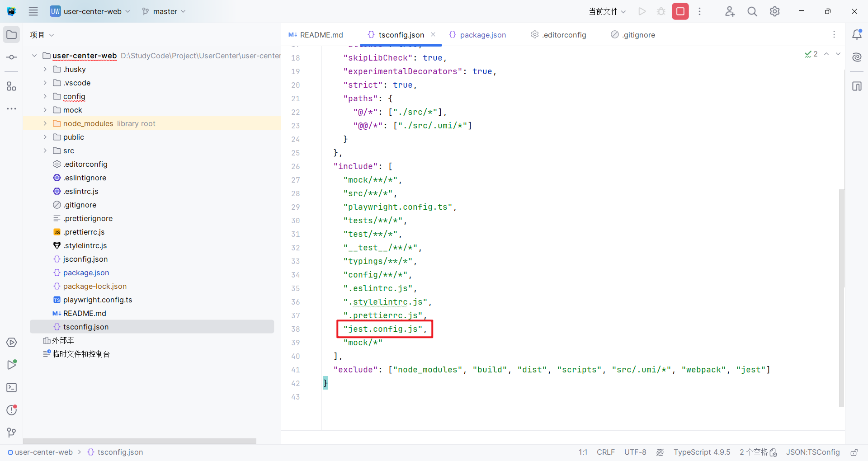Viewport: 868px width, 461px height.
Task: Open the Structure tool window icon
Action: [12, 86]
